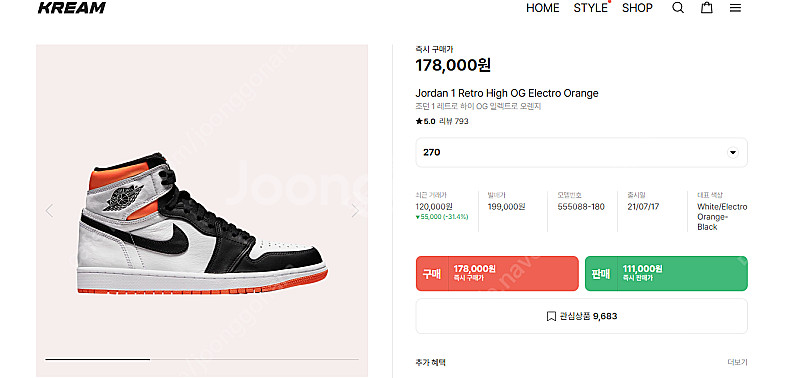Viewport: 800px width, 378px height.
Task: Open the shopping bag icon
Action: click(706, 8)
